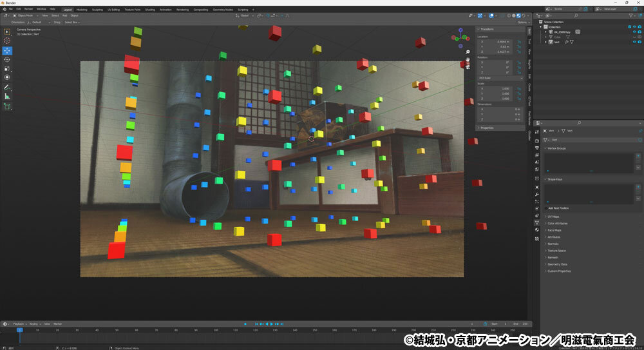Screen dimensions: 644x350
Task: Expand the UV Maps panel
Action: pos(553,217)
